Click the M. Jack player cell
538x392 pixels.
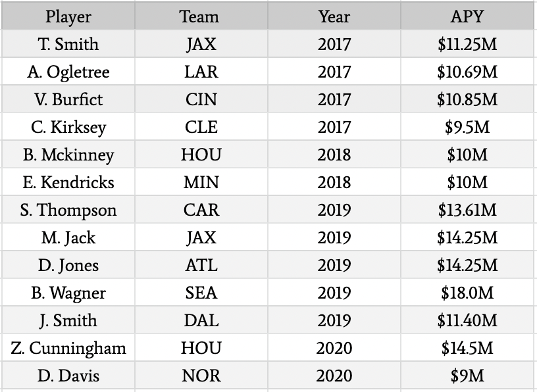(68, 237)
